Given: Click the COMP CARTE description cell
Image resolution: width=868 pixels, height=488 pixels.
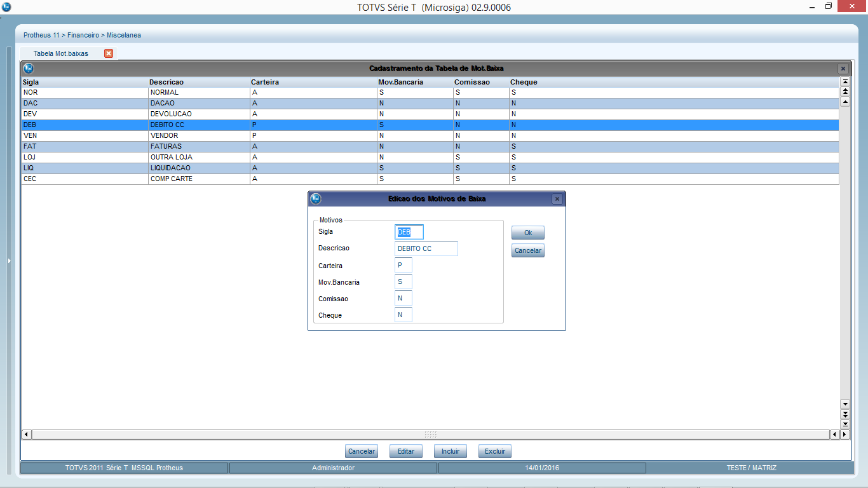Looking at the screenshot, I should click(199, 179).
